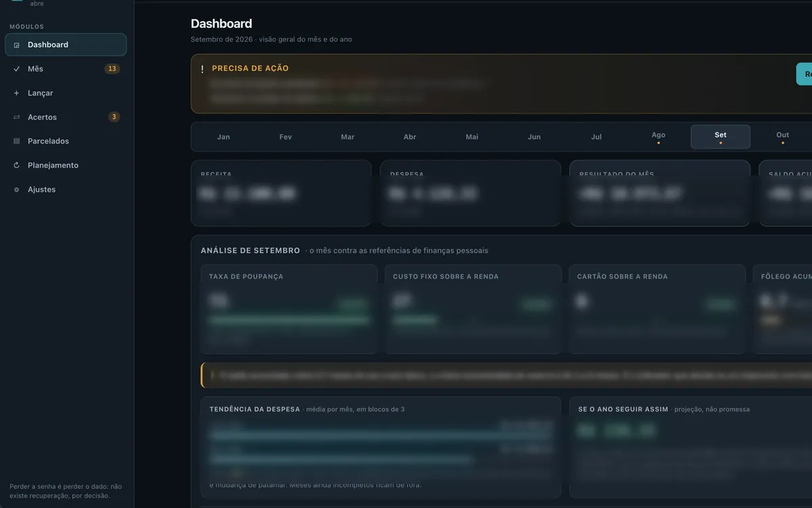
Task: Select the active Set month tab
Action: [x=721, y=137]
